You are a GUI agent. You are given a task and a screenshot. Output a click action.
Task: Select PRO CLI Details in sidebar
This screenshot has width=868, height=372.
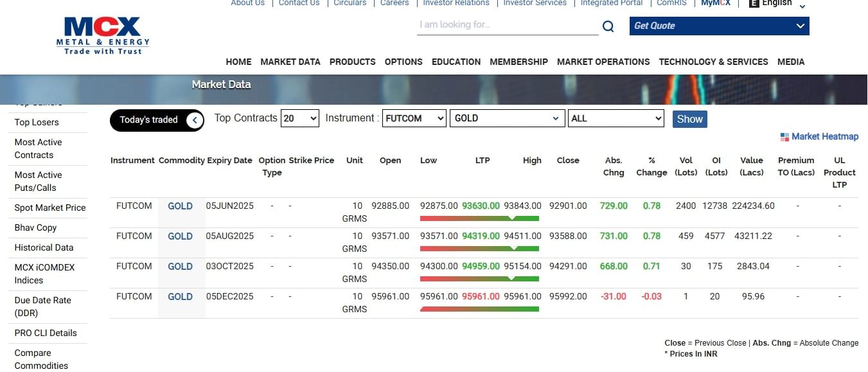click(46, 333)
